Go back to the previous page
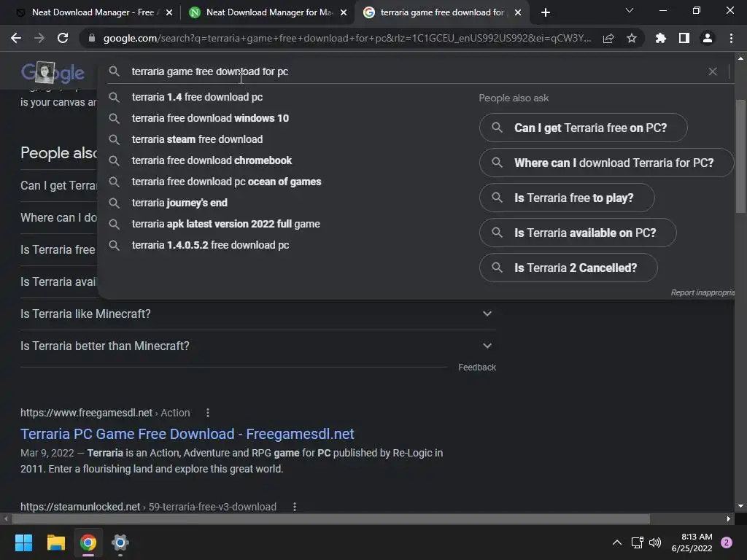The width and height of the screenshot is (747, 560). [16, 38]
